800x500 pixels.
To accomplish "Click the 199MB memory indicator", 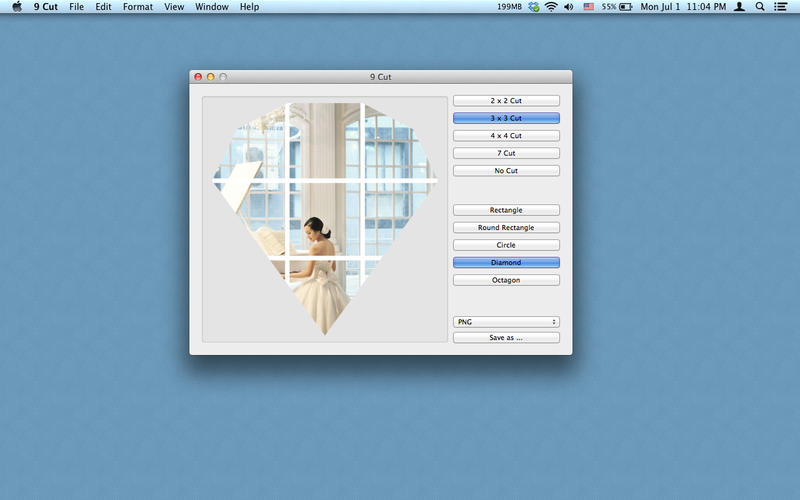I will [509, 7].
